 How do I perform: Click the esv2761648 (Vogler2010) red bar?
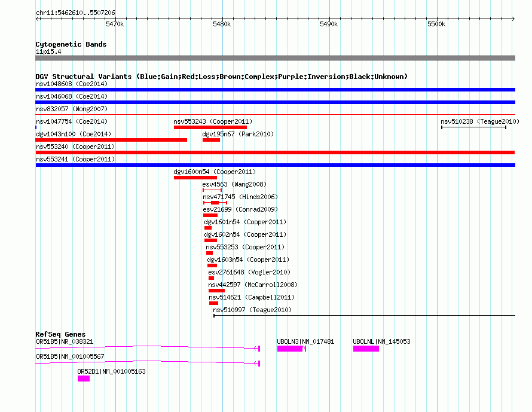[x=212, y=278]
